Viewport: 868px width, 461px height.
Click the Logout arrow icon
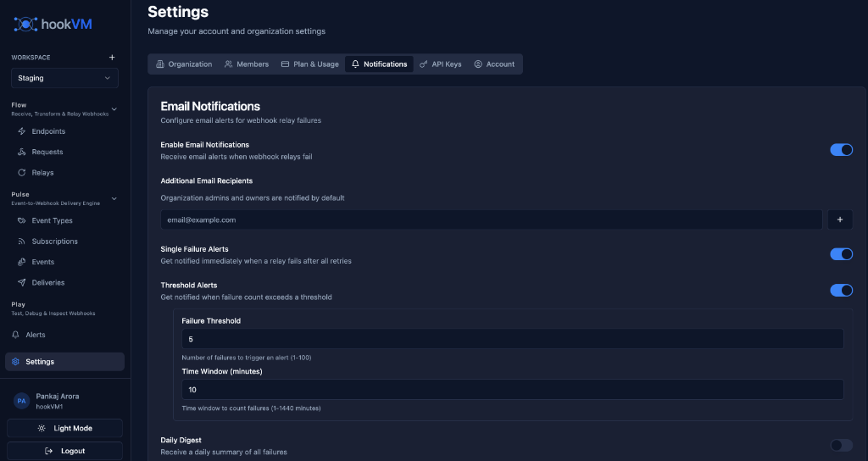pyautogui.click(x=48, y=451)
